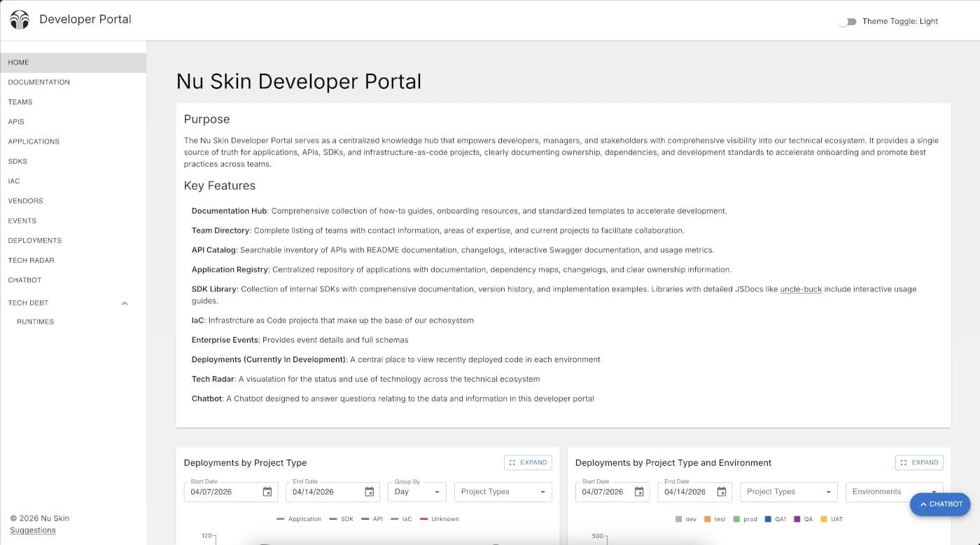Viewport: 980px width, 545px height.
Task: Click the Developer Portal header title
Action: pyautogui.click(x=85, y=20)
